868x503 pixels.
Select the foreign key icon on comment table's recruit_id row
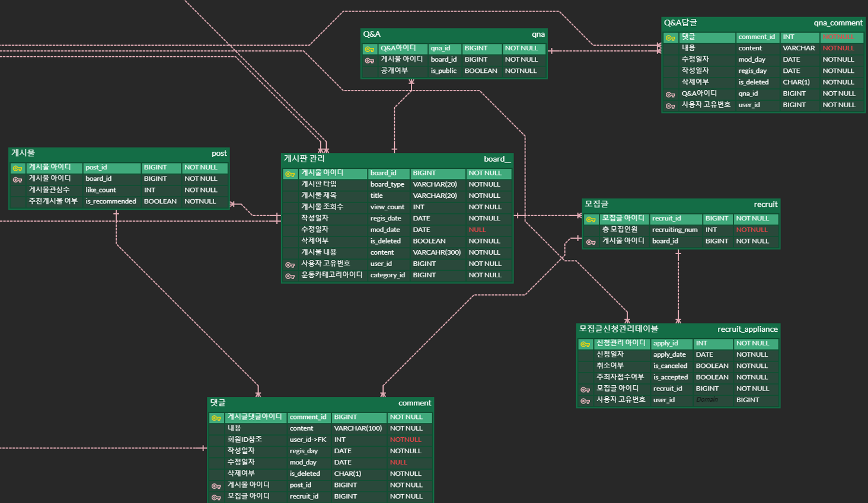click(x=216, y=498)
